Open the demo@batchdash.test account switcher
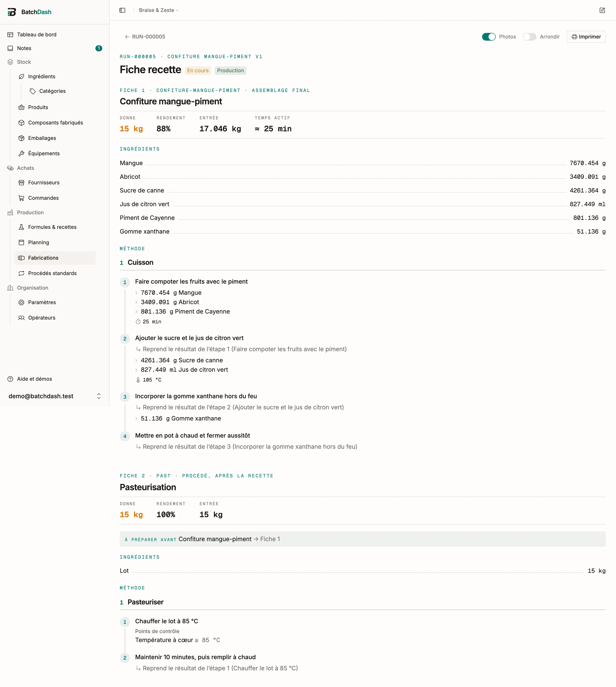This screenshot has height=687, width=616. click(x=55, y=396)
